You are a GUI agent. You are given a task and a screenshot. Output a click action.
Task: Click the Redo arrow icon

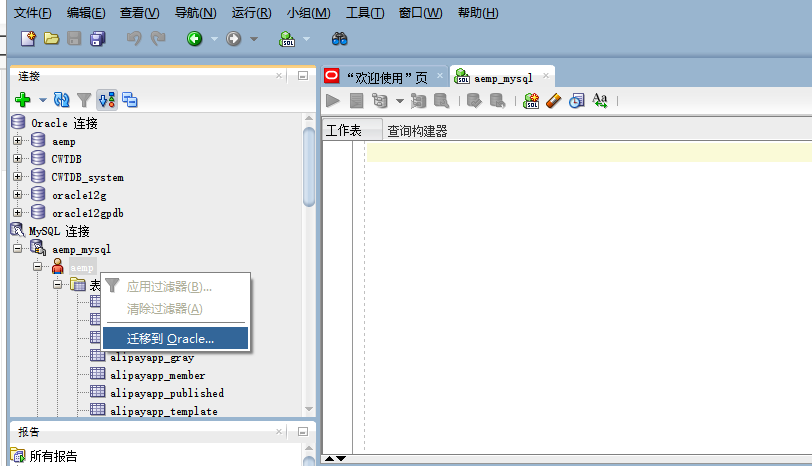click(x=158, y=39)
